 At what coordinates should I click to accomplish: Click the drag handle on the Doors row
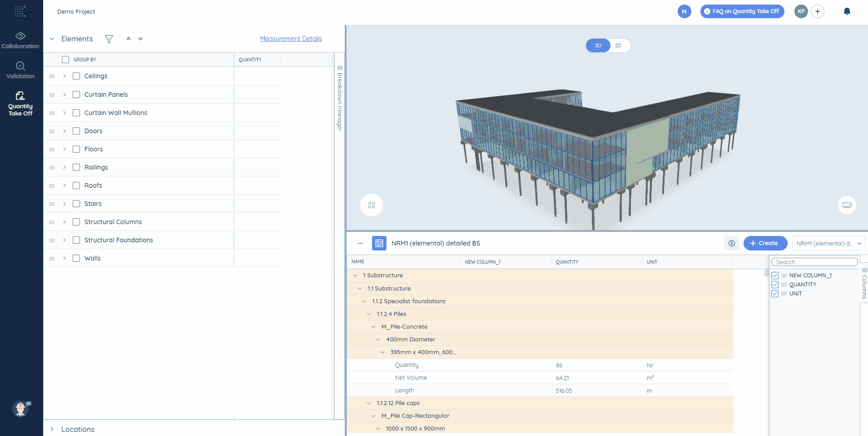point(52,131)
